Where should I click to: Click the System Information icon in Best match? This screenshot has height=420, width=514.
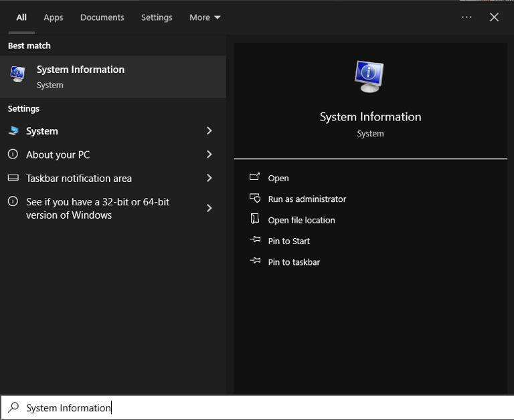point(17,74)
